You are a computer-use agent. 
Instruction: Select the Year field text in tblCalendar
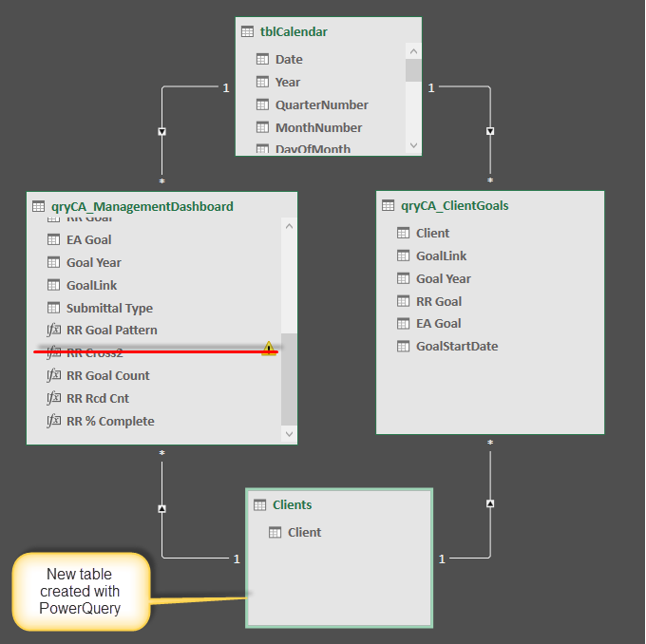[x=288, y=82]
